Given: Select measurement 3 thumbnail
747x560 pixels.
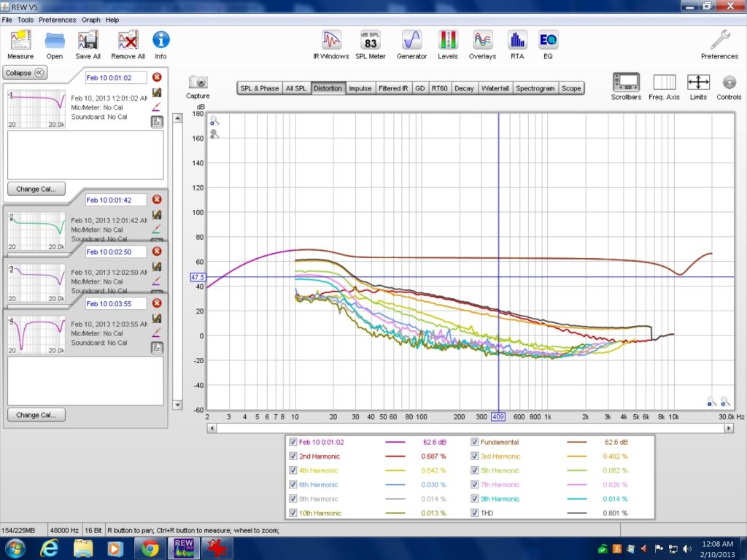Looking at the screenshot, I should [36, 283].
